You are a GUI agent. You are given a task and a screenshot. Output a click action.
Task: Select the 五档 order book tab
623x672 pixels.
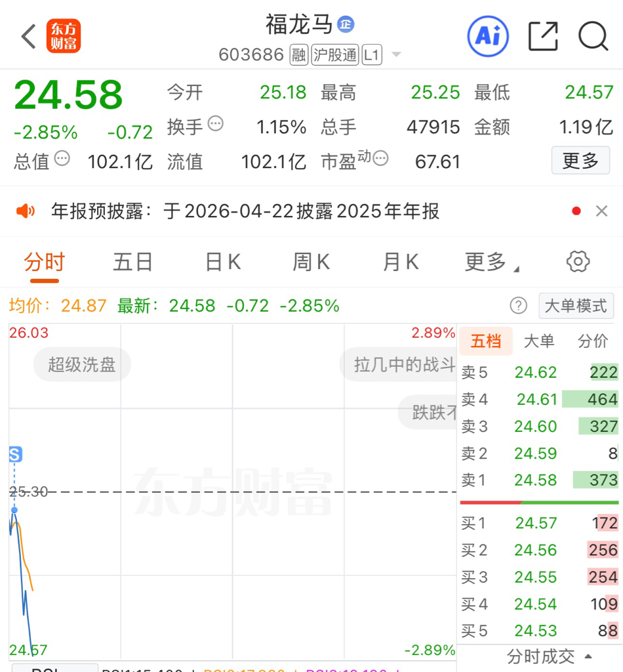pyautogui.click(x=486, y=341)
